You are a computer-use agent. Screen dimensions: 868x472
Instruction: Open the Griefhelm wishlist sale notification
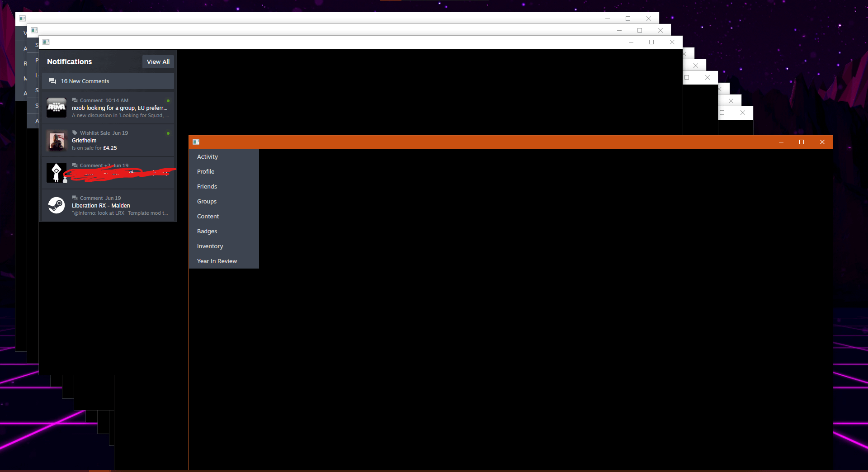tap(119, 141)
